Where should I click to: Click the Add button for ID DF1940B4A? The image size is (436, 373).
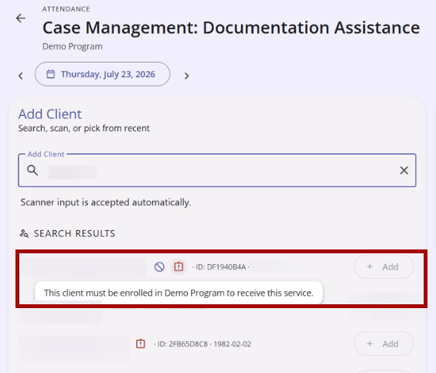[x=384, y=267]
